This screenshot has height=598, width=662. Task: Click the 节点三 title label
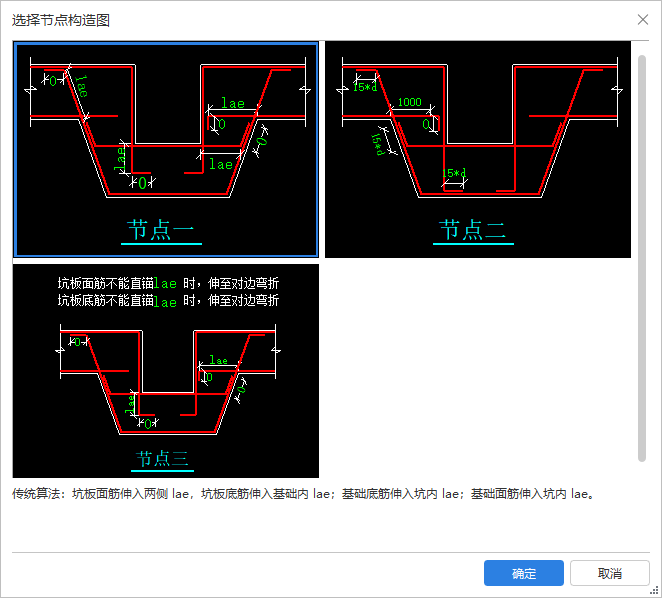[x=162, y=459]
